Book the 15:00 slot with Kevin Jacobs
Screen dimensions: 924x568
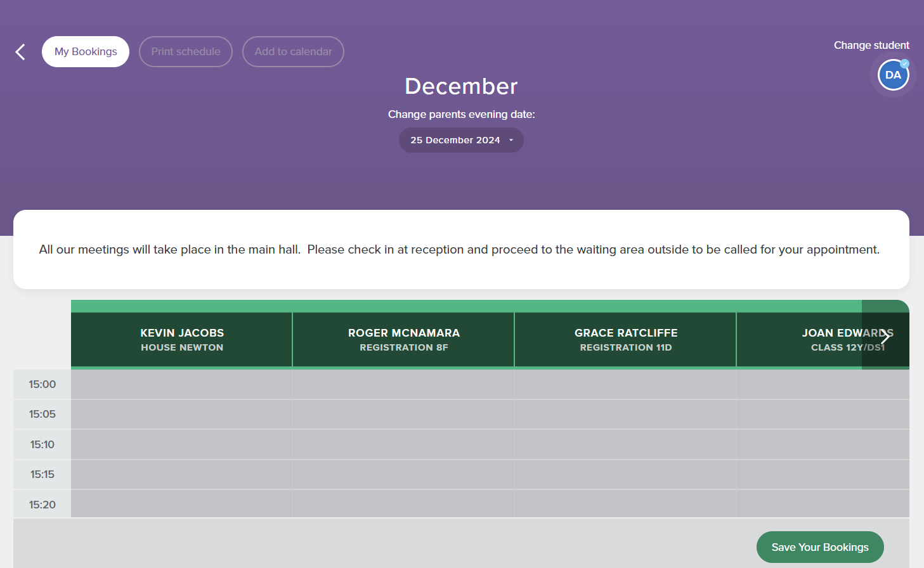click(x=181, y=384)
